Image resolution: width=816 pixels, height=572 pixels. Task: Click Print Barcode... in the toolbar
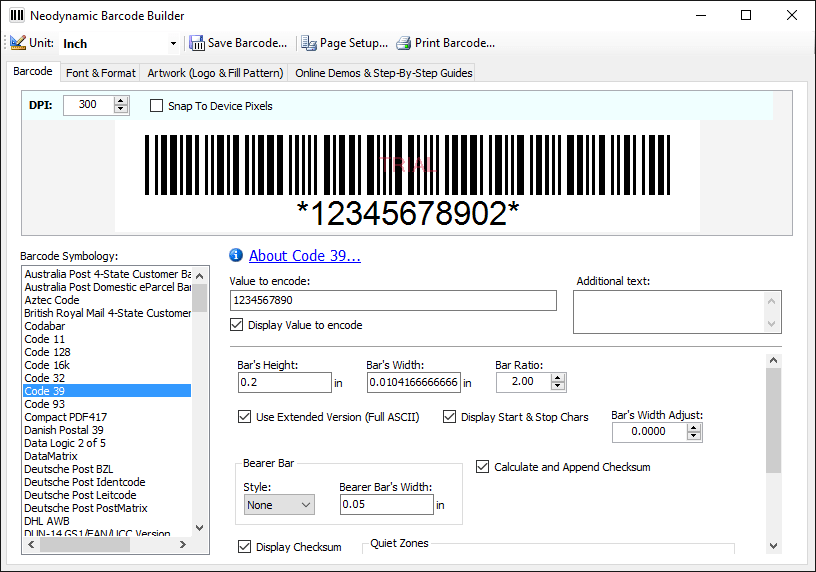point(455,43)
